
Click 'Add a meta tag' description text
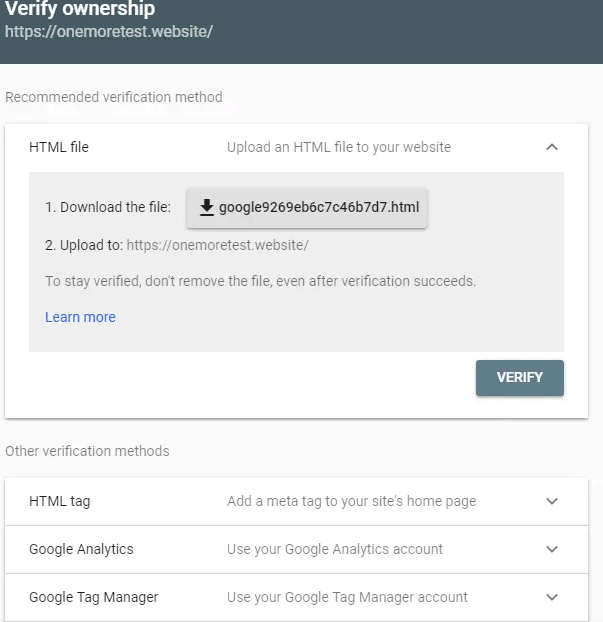coord(351,501)
